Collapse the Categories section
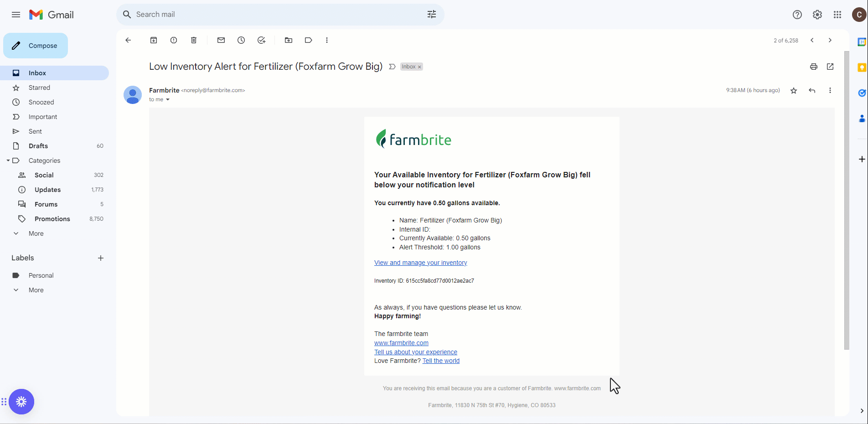Viewport: 868px width, 424px height. (8, 160)
